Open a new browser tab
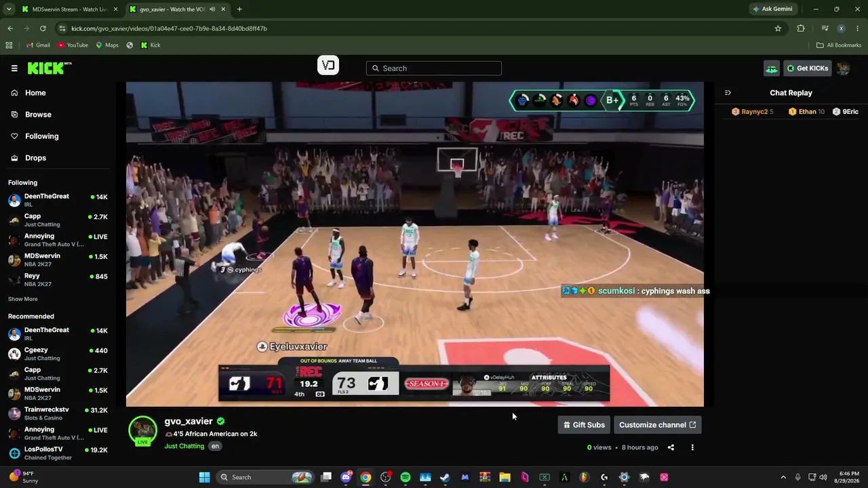The width and height of the screenshot is (868, 488). tap(239, 9)
